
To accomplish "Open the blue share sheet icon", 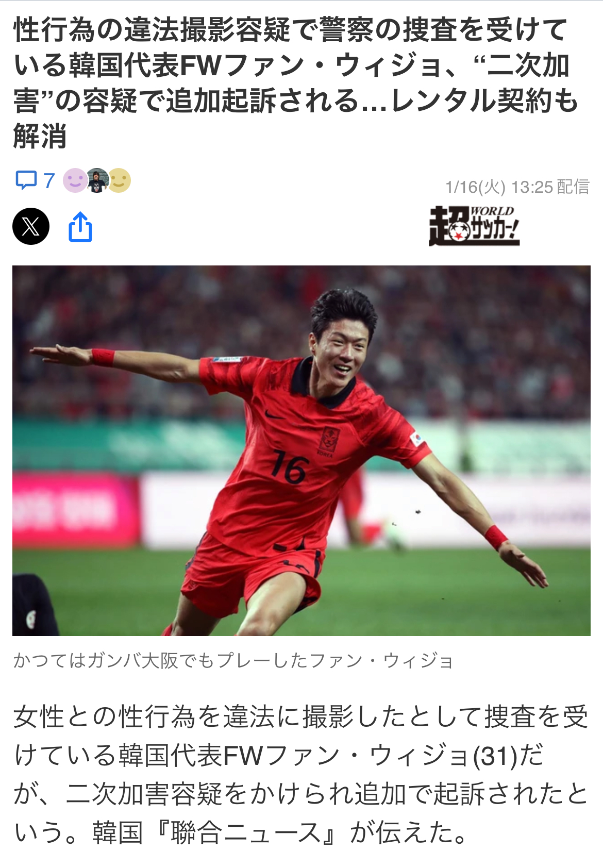I will pos(80,226).
